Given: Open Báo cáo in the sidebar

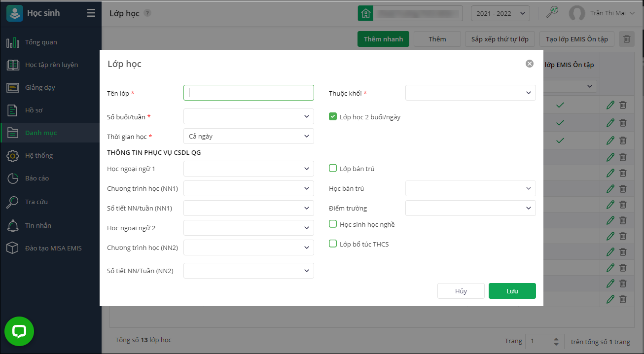Looking at the screenshot, I should tap(37, 178).
